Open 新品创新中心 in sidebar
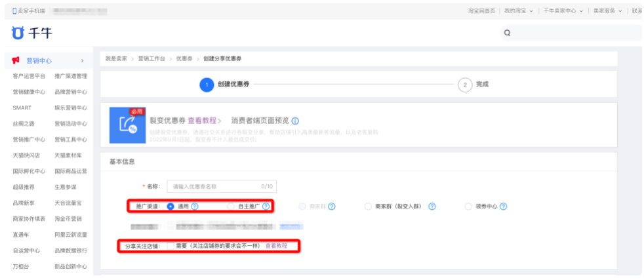The image size is (644, 280). click(x=71, y=266)
